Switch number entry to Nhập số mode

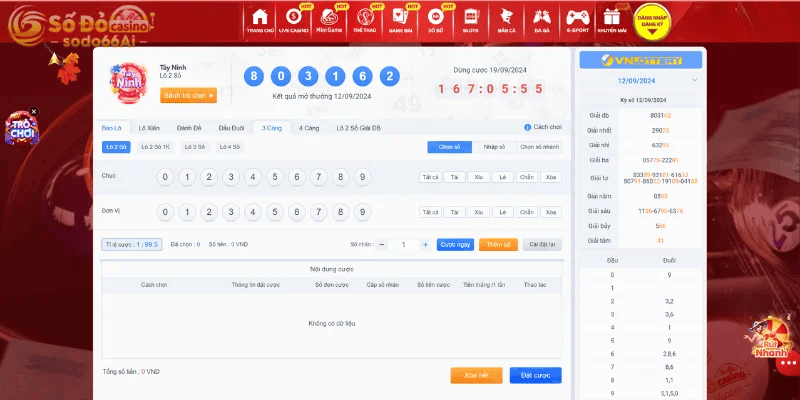tap(494, 147)
